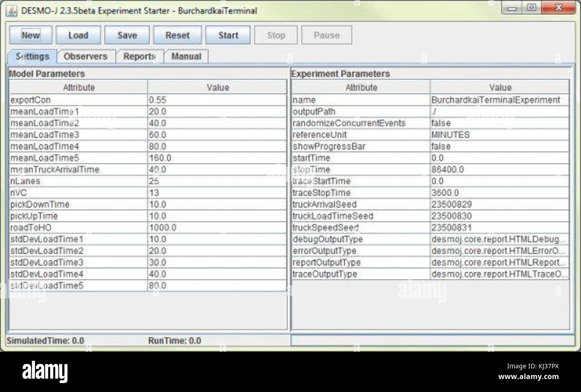
Task: Click the stdDevLoadTime4 value cell
Action: point(217,274)
